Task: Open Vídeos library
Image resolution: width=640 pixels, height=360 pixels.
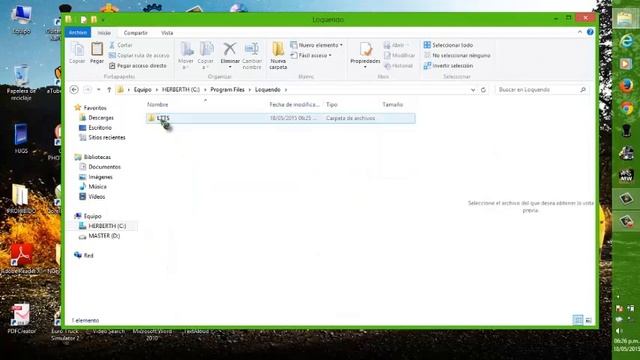Action: click(92, 197)
